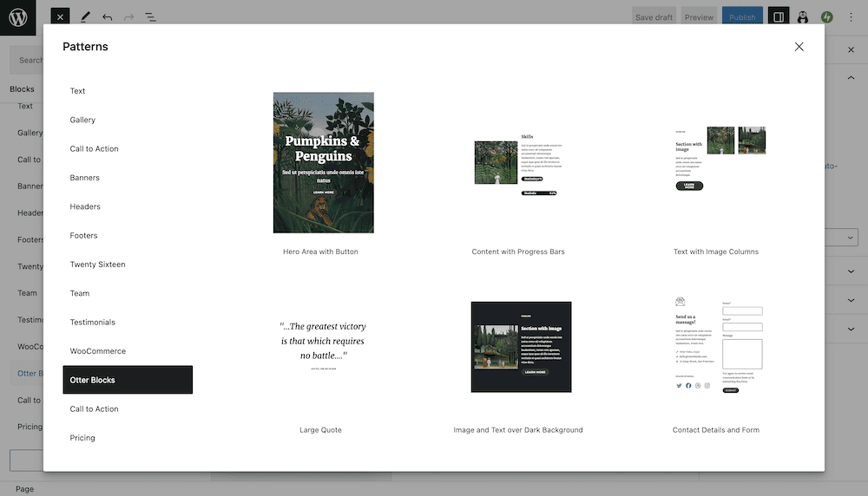Insert the Large Quote pattern
868x496 pixels.
pyautogui.click(x=323, y=347)
